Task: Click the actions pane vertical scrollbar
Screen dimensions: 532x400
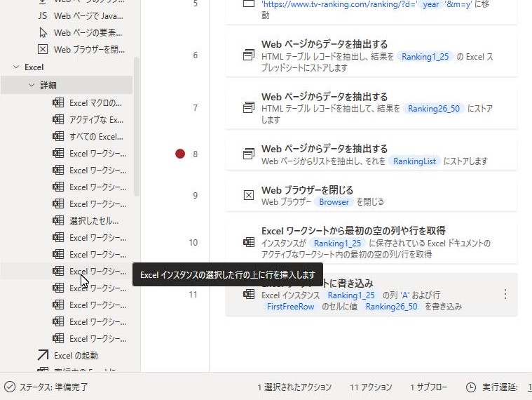Action: 137,126
